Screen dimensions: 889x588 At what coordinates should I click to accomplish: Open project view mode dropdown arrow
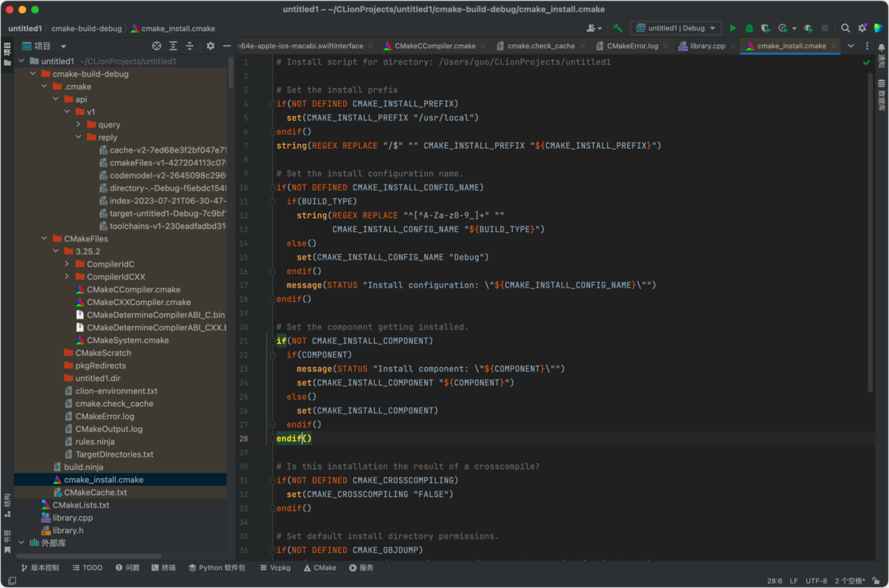click(x=64, y=46)
